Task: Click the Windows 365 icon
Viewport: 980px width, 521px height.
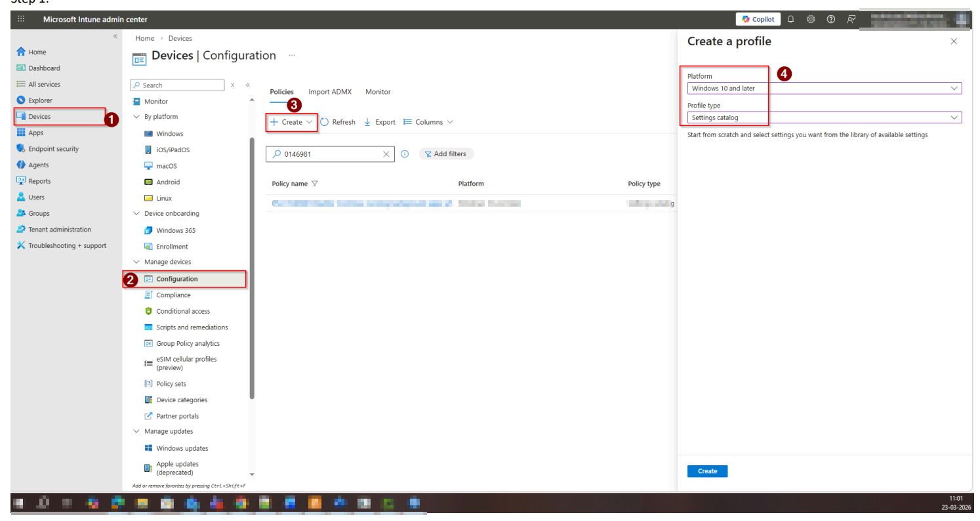Action: coord(148,230)
